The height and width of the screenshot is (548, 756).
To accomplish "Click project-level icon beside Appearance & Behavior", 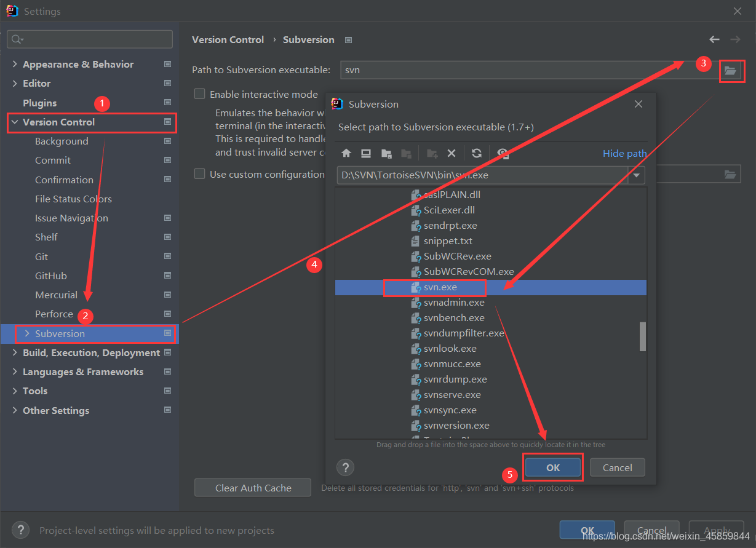I will click(167, 64).
